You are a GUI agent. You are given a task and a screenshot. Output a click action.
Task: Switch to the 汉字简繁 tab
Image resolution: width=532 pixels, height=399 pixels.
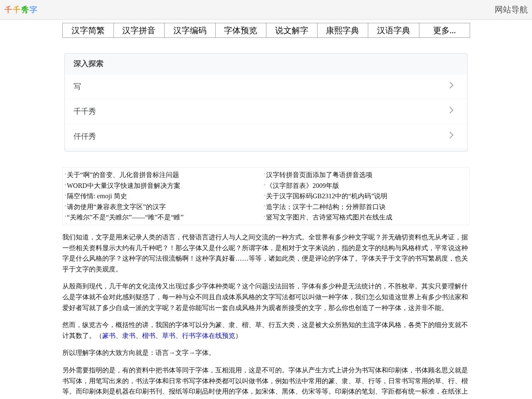coord(88,30)
